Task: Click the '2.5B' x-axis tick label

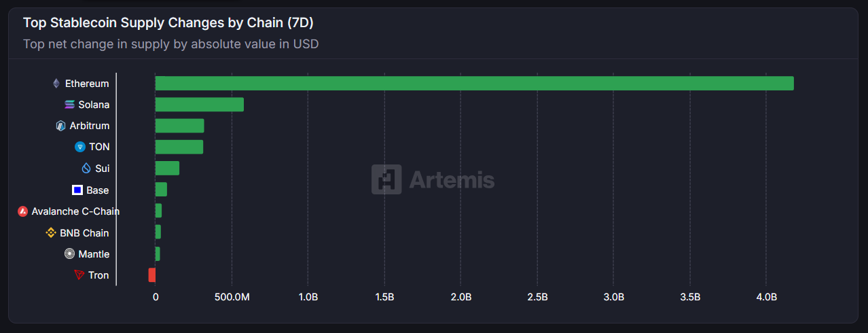Action: click(x=537, y=296)
